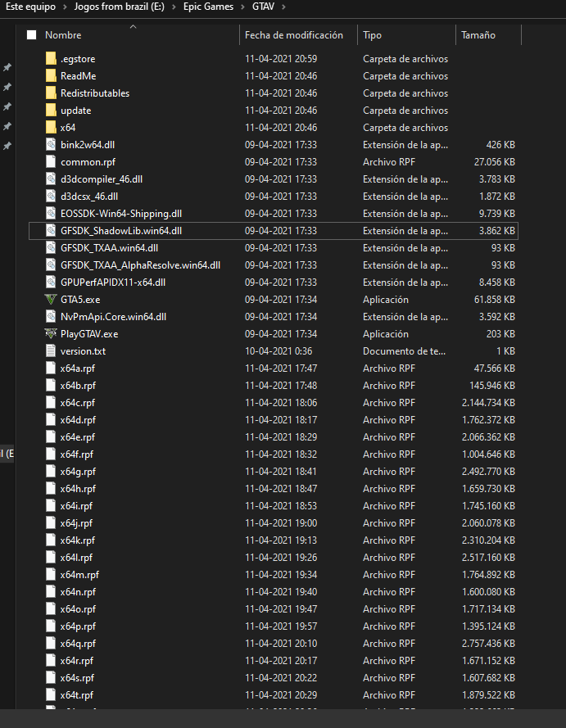This screenshot has width=566, height=728.
Task: Click the x64b.rpf file icon
Action: (51, 386)
